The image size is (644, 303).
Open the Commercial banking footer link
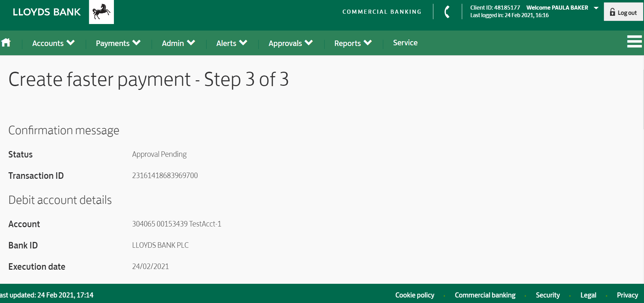[x=485, y=295]
